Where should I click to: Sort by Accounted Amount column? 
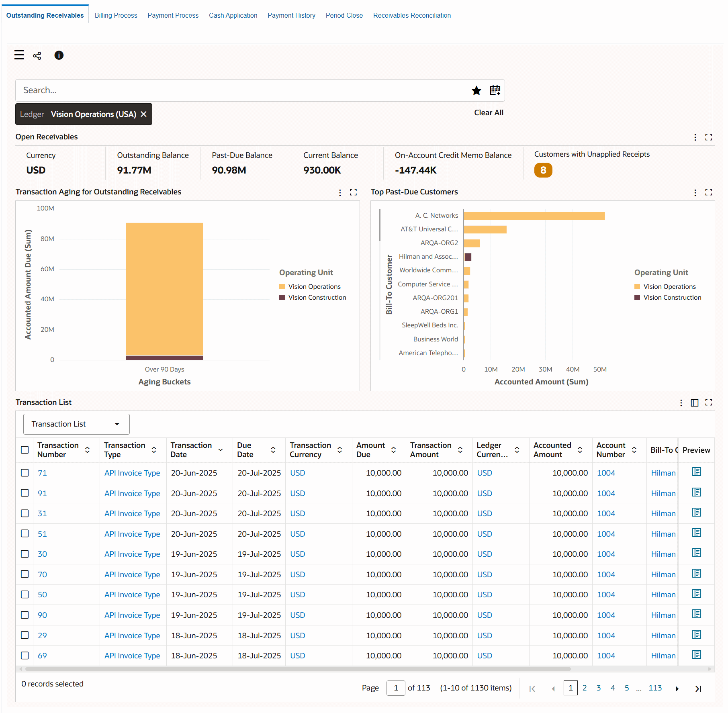click(x=580, y=450)
